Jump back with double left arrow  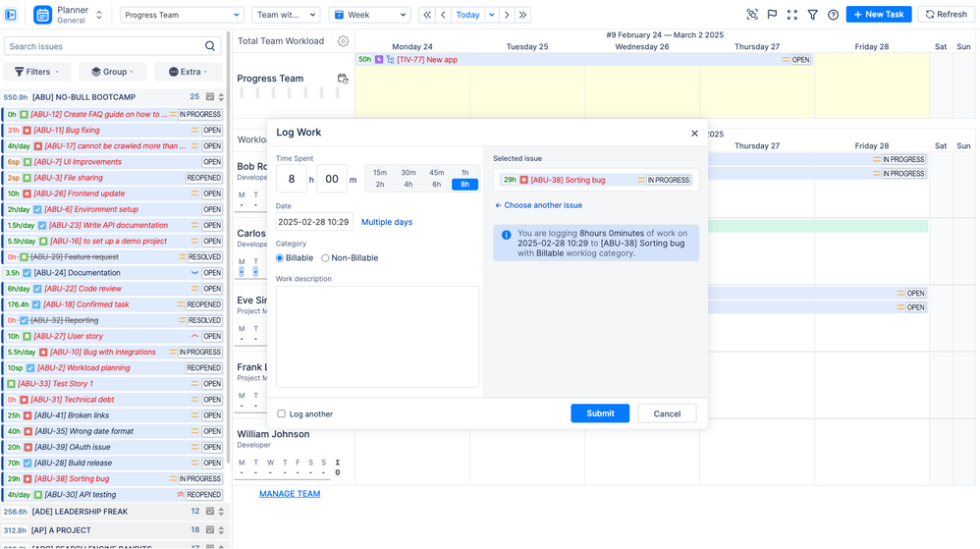click(x=427, y=15)
